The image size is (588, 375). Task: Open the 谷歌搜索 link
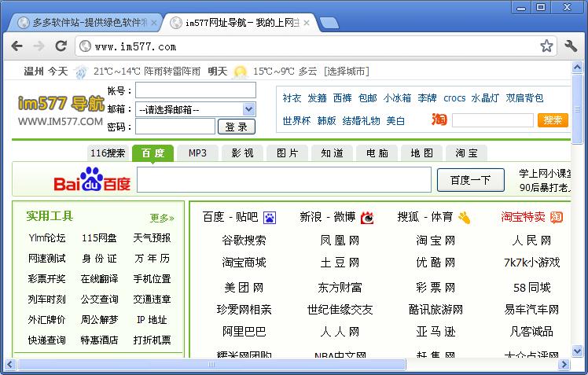pos(244,240)
